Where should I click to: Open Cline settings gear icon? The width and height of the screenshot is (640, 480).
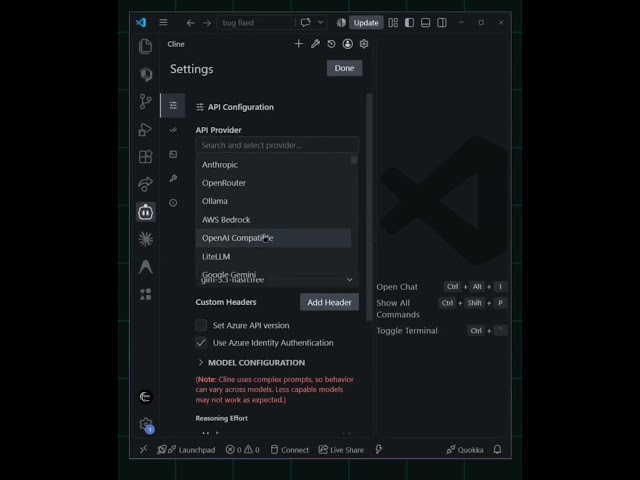(364, 44)
